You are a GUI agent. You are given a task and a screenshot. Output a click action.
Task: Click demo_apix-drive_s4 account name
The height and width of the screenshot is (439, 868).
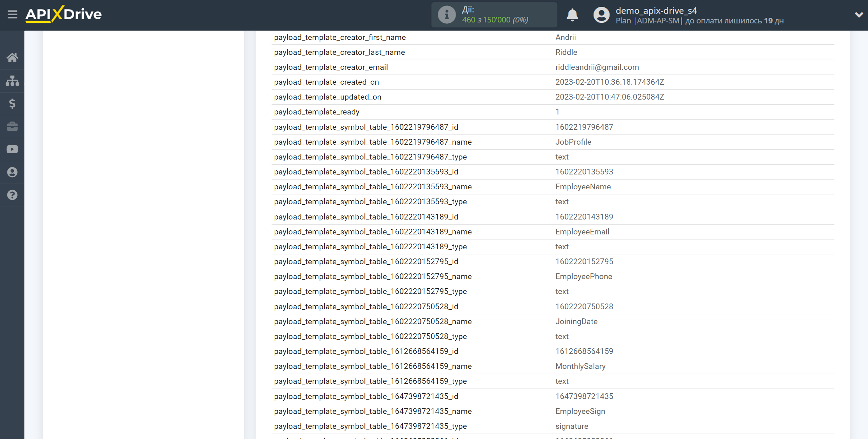pyautogui.click(x=656, y=11)
